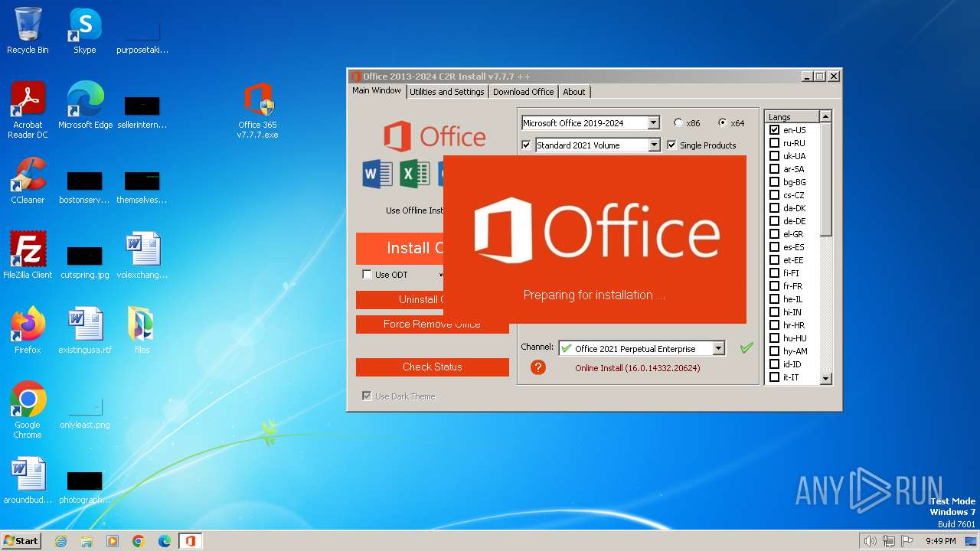Click Uninstall Office button
980x551 pixels.
400,299
